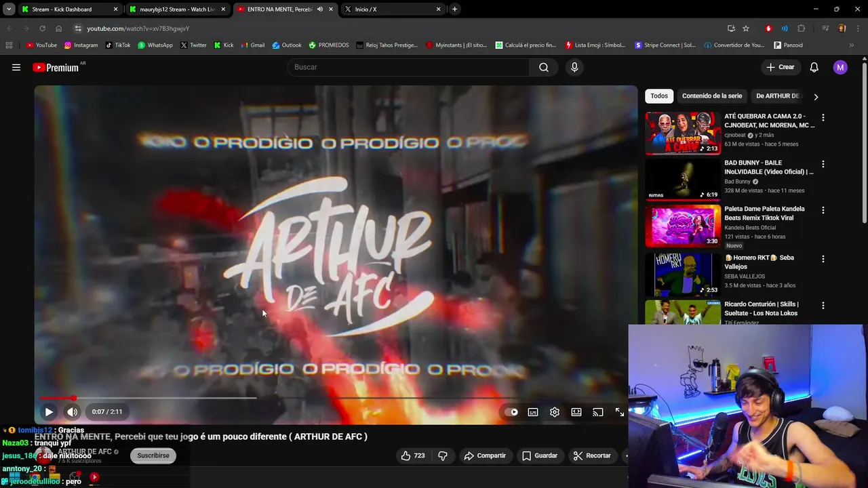Open the TikTok bookmark
This screenshot has height=488, width=868.
(x=118, y=45)
